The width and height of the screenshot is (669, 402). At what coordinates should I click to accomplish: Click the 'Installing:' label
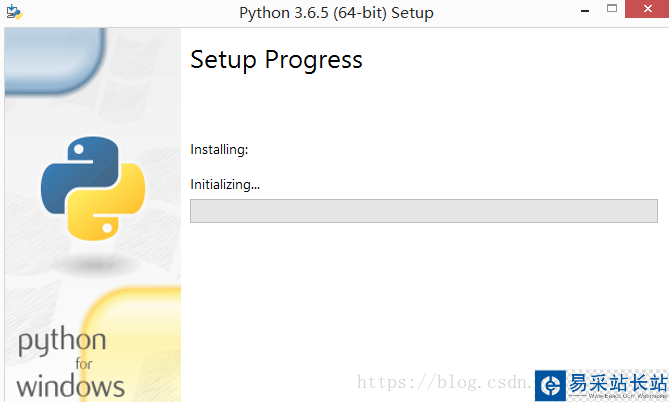pos(219,150)
